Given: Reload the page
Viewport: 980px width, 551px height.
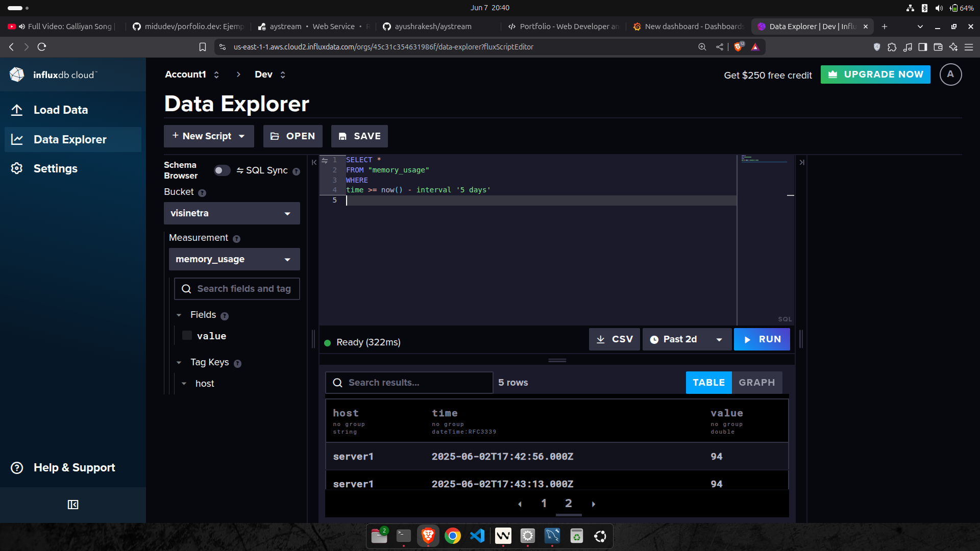Looking at the screenshot, I should tap(42, 47).
